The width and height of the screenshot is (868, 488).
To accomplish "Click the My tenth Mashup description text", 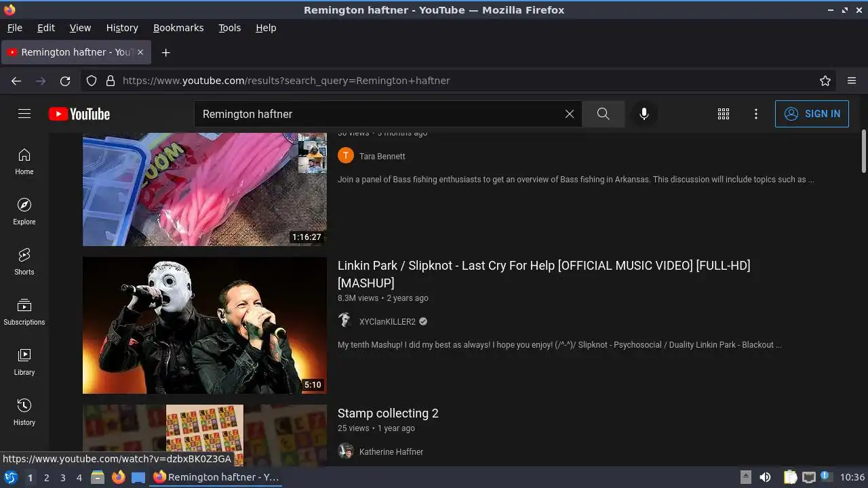I will (x=559, y=345).
